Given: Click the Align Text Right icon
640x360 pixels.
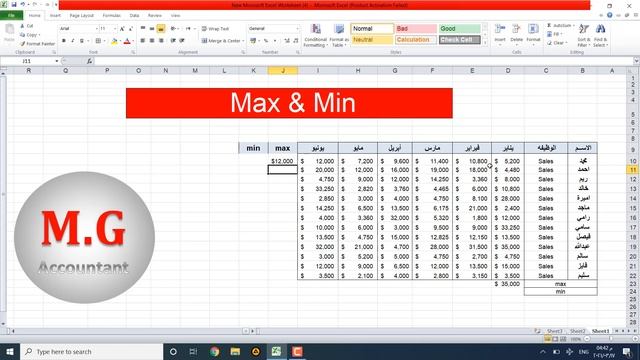Looking at the screenshot, I should coord(161,41).
